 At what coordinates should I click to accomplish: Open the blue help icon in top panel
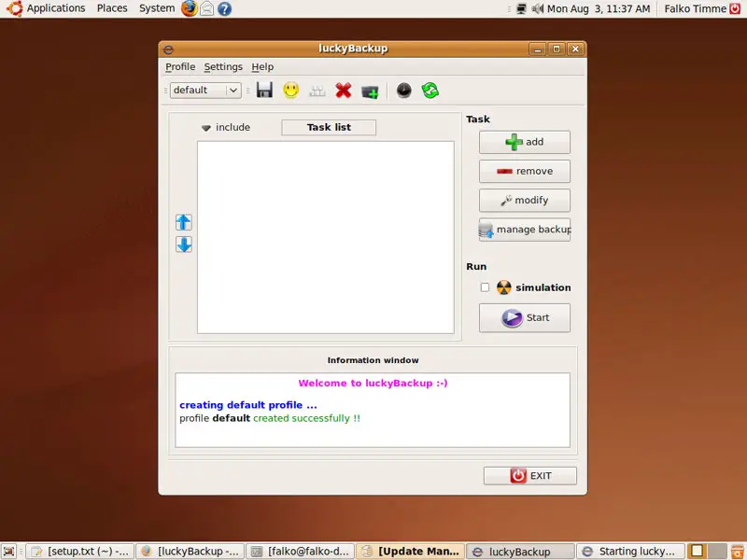[x=224, y=8]
